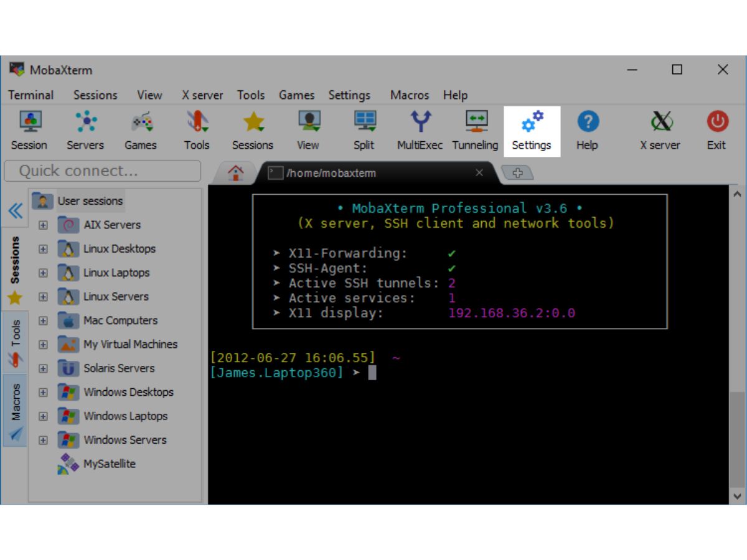The image size is (747, 560).
Task: Click the Help question mark icon
Action: [x=587, y=130]
